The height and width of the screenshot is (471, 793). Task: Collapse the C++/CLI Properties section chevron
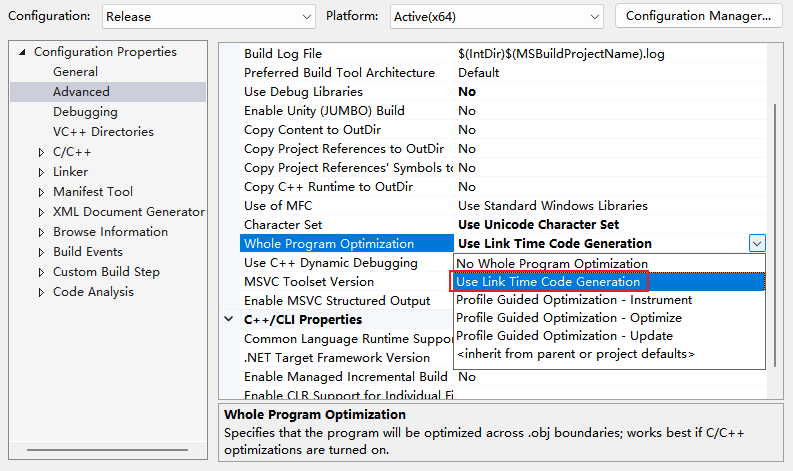pos(229,319)
